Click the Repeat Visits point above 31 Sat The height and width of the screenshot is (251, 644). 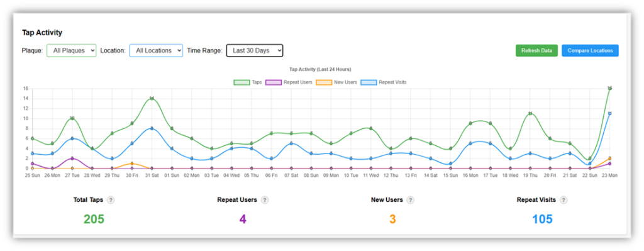pyautogui.click(x=152, y=128)
